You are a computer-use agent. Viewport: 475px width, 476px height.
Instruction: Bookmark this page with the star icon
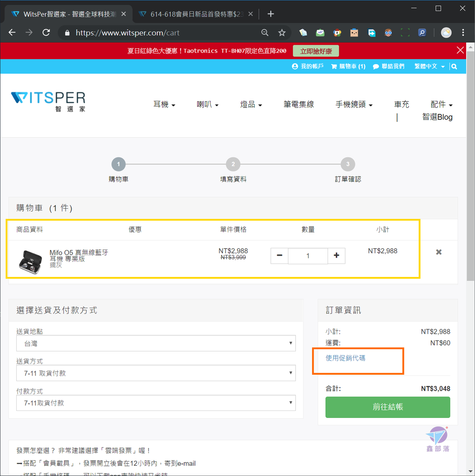[282, 33]
